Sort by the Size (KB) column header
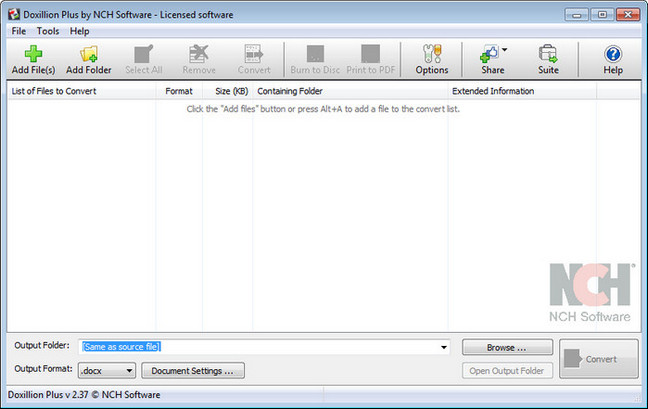This screenshot has width=648, height=409. pyautogui.click(x=231, y=91)
